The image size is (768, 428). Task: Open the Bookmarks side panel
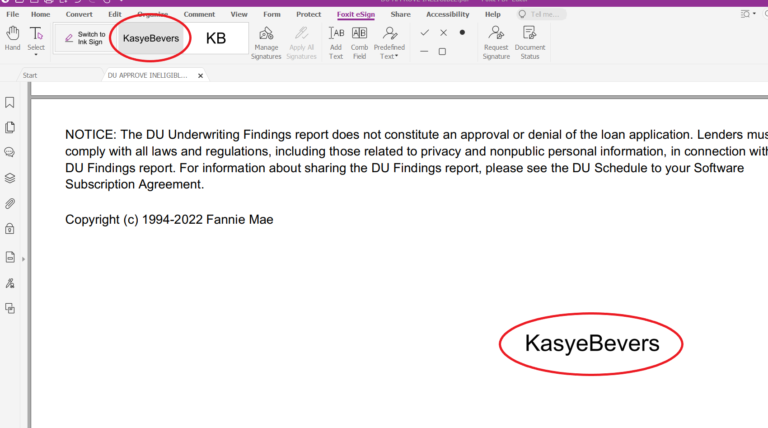[10, 102]
